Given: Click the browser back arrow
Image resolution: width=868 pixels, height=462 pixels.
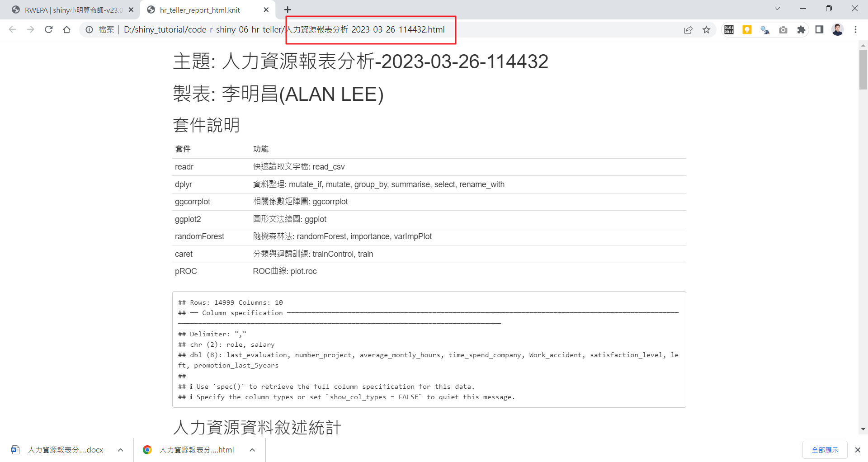Looking at the screenshot, I should (12, 29).
